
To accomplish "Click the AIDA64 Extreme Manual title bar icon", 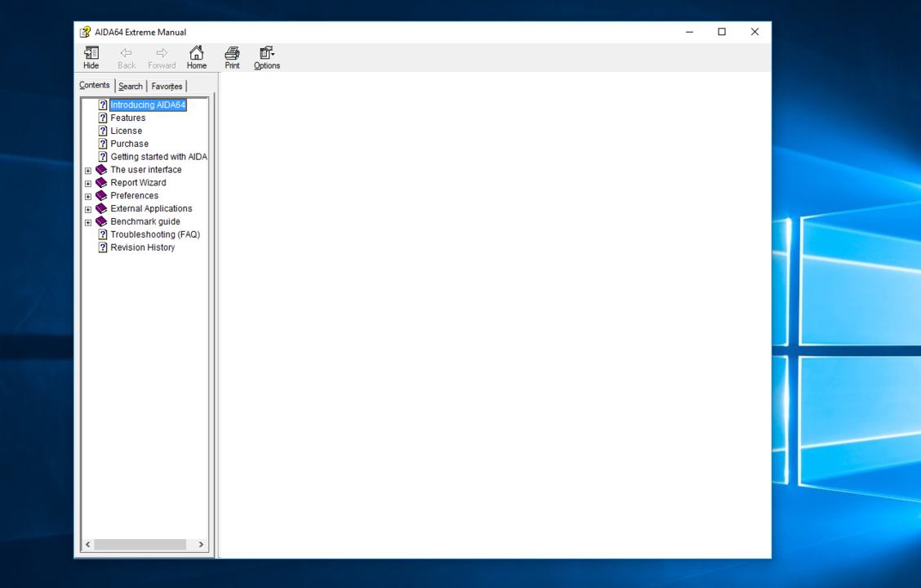I will pos(86,32).
